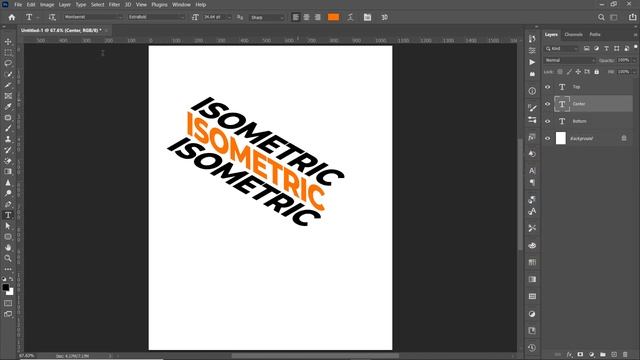This screenshot has width=640, height=360.
Task: Open the Actions panel play icon
Action: coord(532,62)
